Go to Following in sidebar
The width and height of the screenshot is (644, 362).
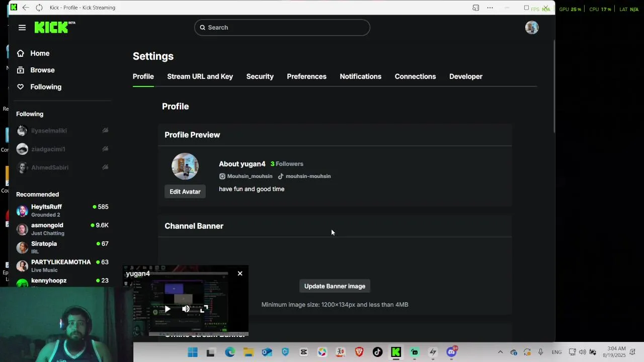point(46,87)
